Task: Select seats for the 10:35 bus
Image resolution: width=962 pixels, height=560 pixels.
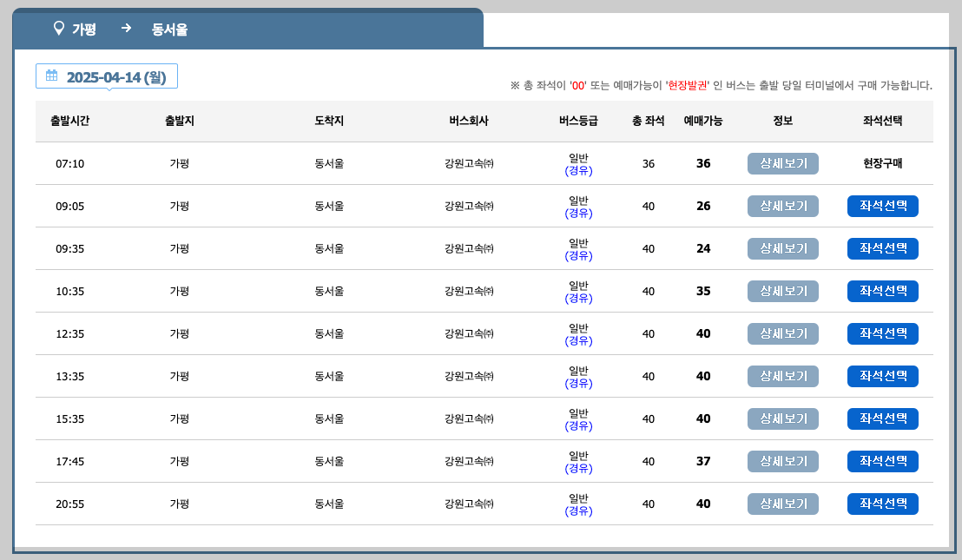Action: (x=882, y=291)
